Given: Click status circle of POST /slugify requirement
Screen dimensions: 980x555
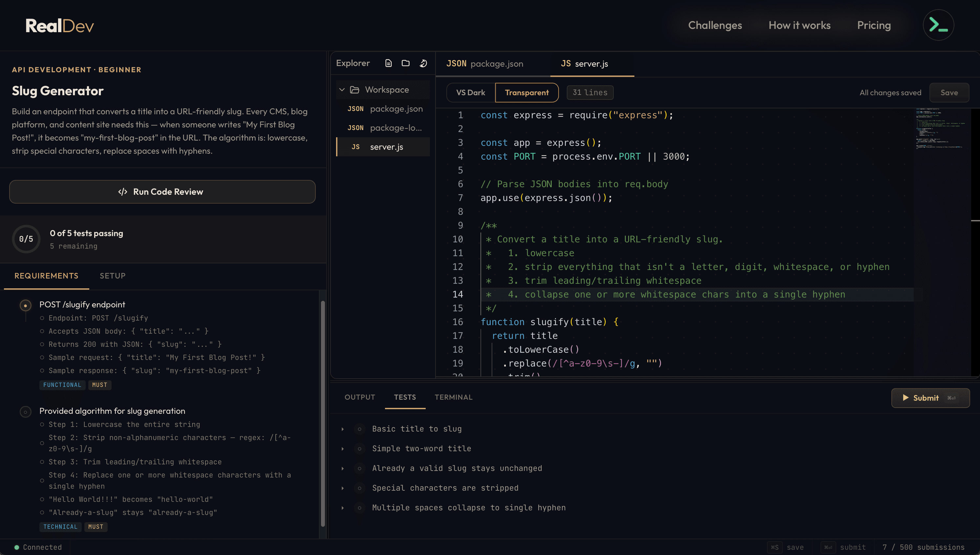Looking at the screenshot, I should click(26, 305).
